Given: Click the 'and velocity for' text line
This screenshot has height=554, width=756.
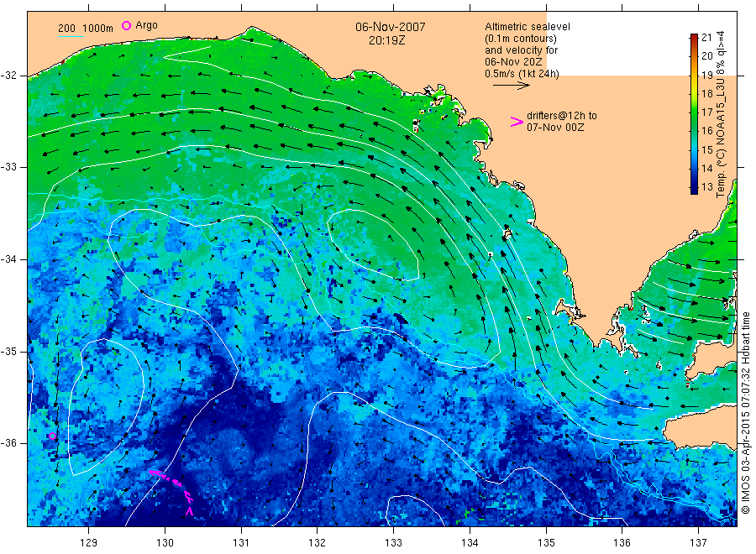Looking at the screenshot, I should tap(521, 50).
